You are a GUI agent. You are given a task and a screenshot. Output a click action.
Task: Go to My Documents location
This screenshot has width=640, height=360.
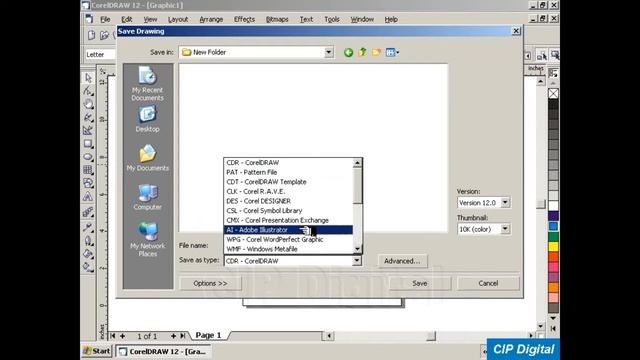[x=147, y=158]
